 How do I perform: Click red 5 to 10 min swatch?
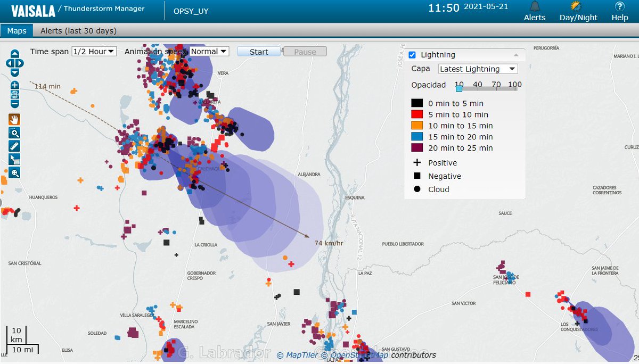(x=417, y=114)
